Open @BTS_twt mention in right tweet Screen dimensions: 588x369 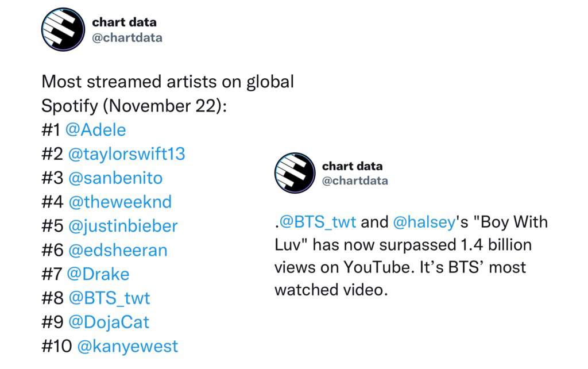[318, 222]
